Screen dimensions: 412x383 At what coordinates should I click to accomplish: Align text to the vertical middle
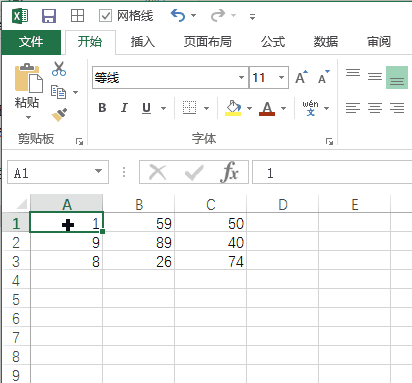tap(375, 77)
